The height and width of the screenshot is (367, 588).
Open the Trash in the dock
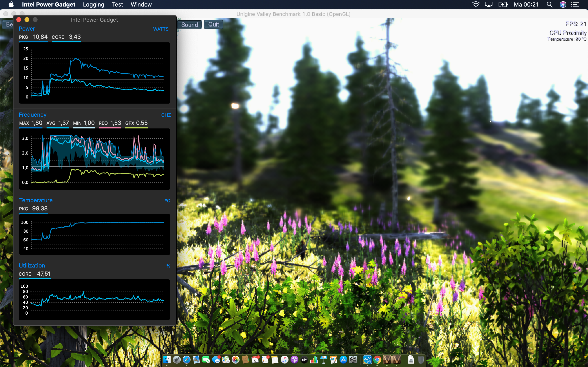[421, 359]
